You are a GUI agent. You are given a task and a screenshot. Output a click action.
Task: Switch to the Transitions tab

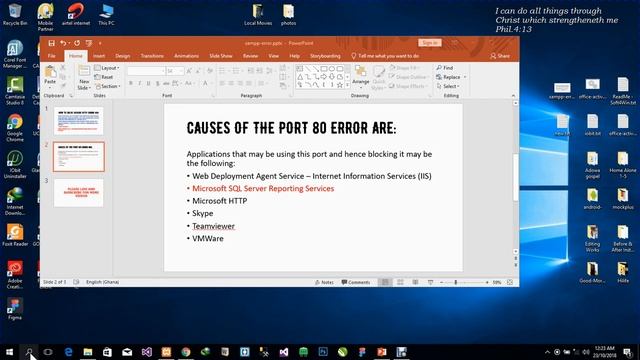pos(152,56)
